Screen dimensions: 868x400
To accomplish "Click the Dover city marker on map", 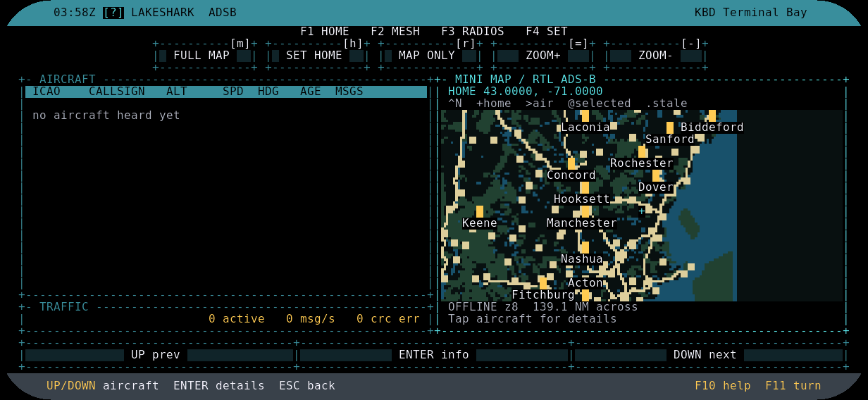I will click(656, 175).
